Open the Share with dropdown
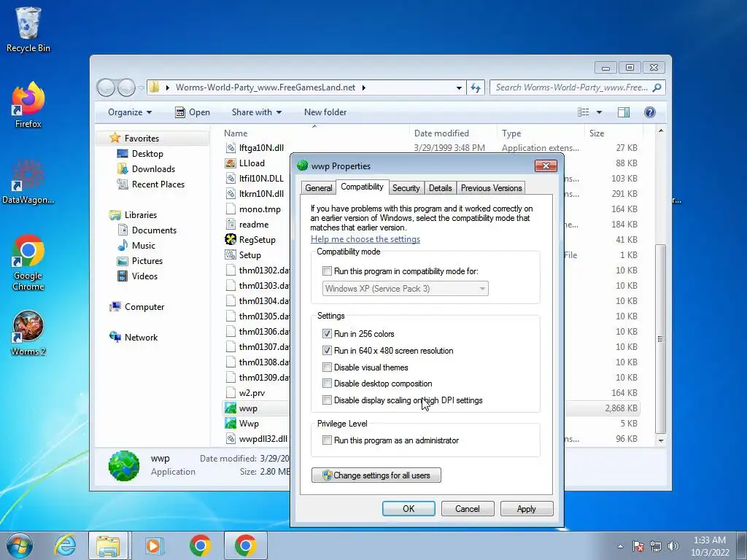747x560 pixels. pos(257,112)
